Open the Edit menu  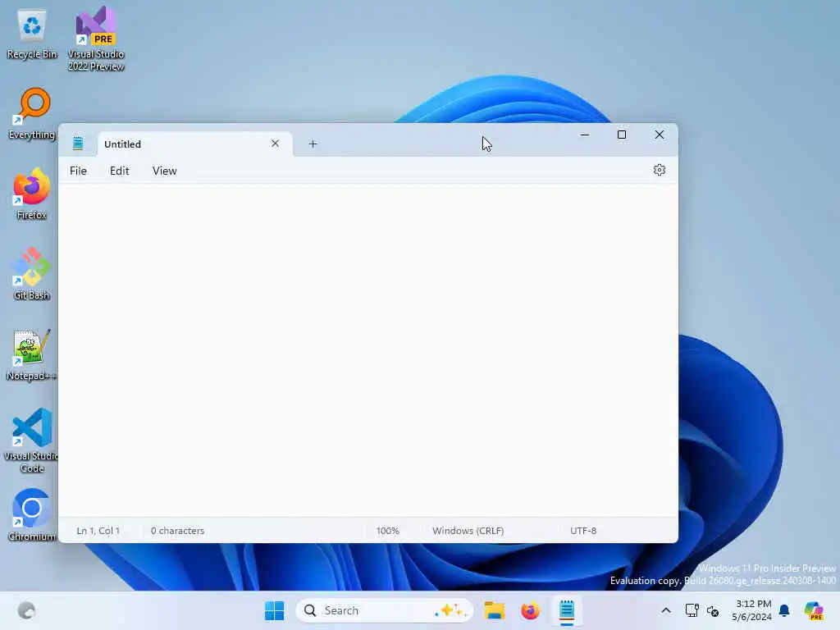(x=120, y=171)
